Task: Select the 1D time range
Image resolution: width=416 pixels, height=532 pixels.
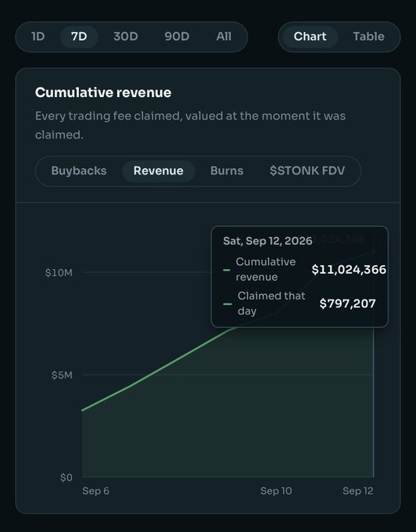Action: tap(38, 36)
